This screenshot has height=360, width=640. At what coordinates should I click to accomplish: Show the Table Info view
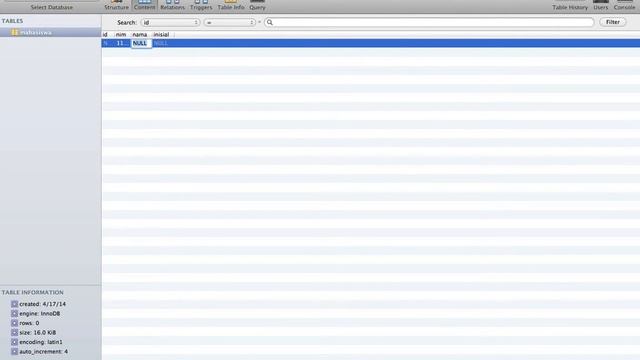pyautogui.click(x=231, y=5)
